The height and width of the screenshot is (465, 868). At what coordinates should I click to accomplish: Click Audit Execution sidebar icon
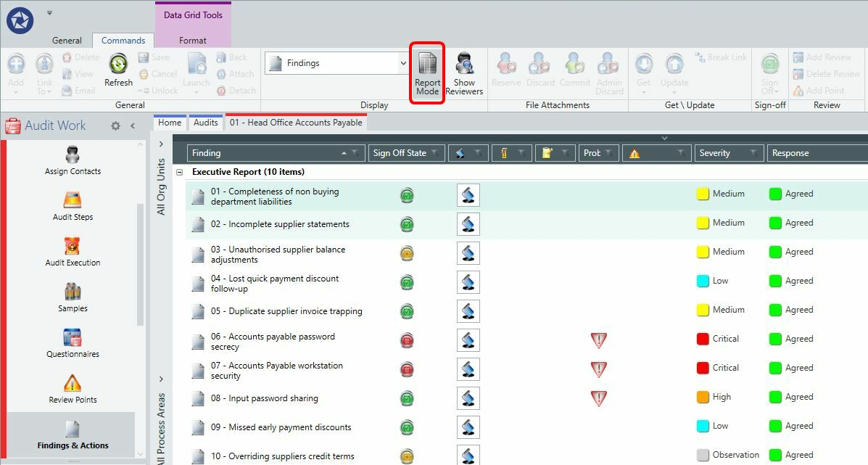(x=73, y=252)
